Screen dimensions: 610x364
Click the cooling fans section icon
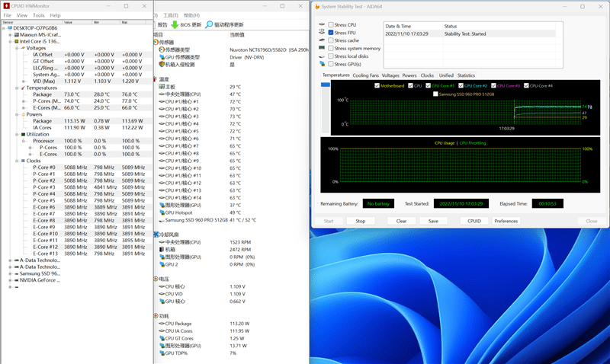tap(156, 235)
